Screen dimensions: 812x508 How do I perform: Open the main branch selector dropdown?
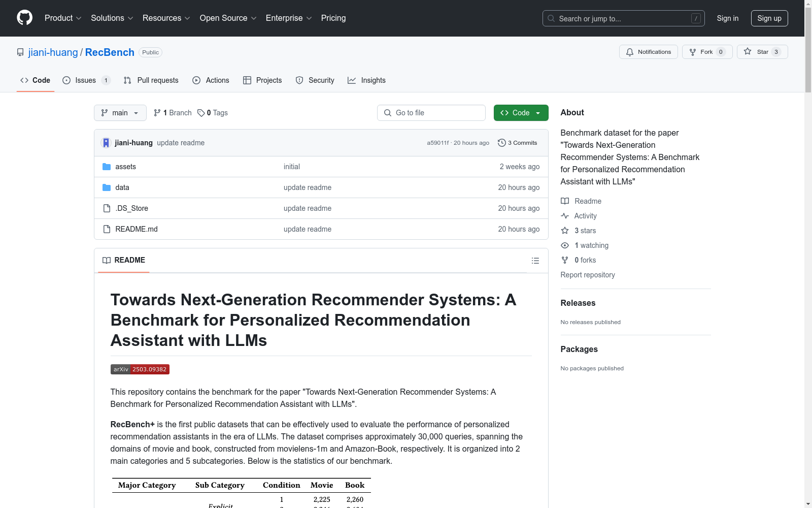(120, 113)
